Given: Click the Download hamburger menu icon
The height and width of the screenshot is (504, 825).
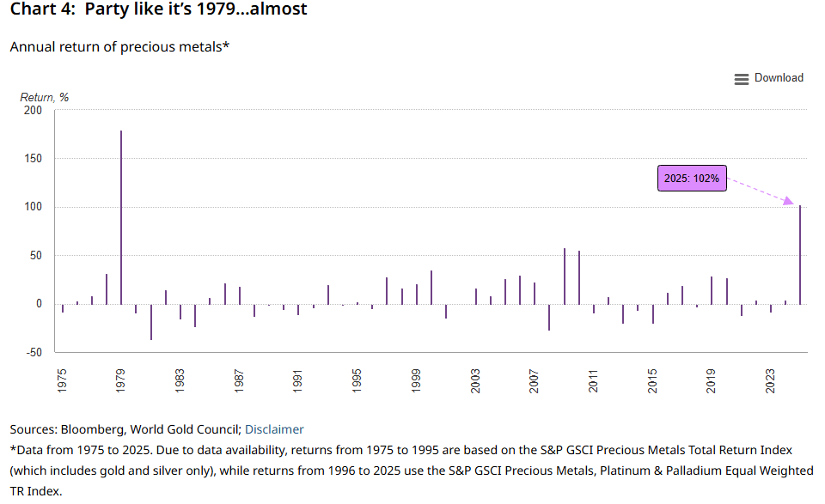Looking at the screenshot, I should click(x=741, y=79).
